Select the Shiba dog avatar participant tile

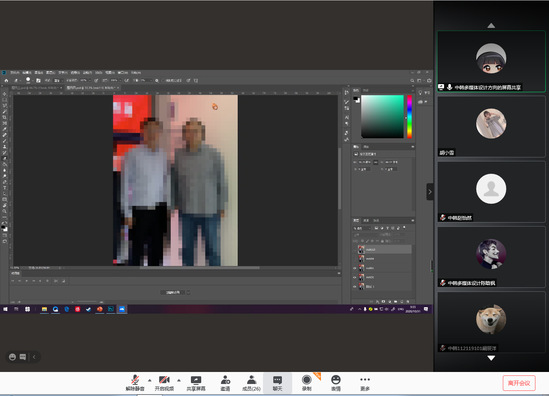pos(491,322)
